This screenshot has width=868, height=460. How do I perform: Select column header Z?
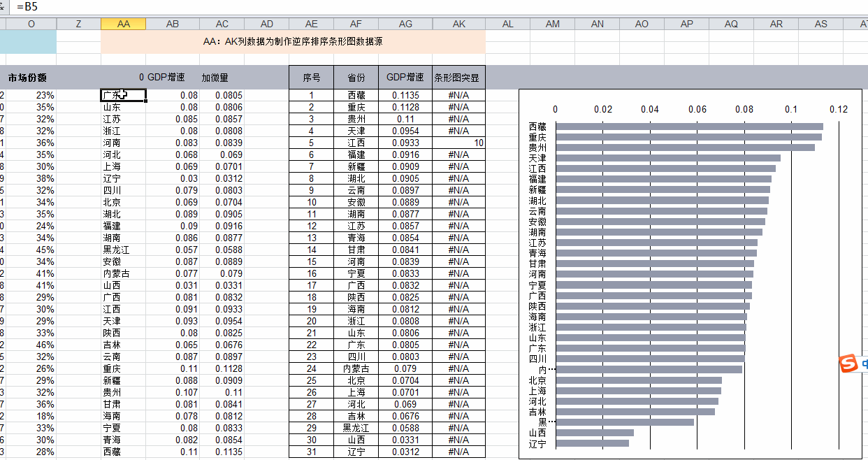pos(78,24)
